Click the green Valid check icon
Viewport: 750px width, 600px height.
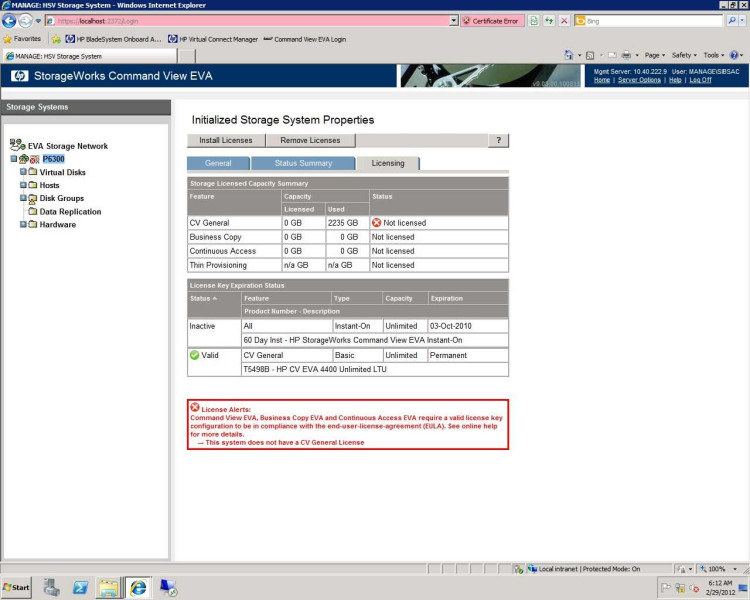pos(194,355)
